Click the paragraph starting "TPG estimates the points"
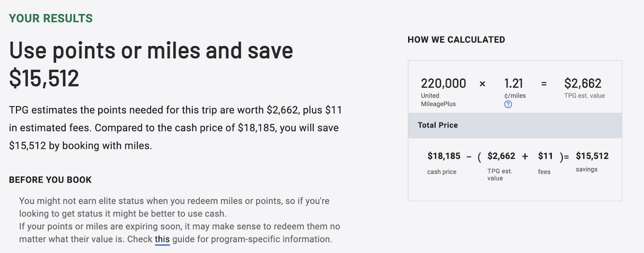The image size is (644, 253). click(175, 128)
